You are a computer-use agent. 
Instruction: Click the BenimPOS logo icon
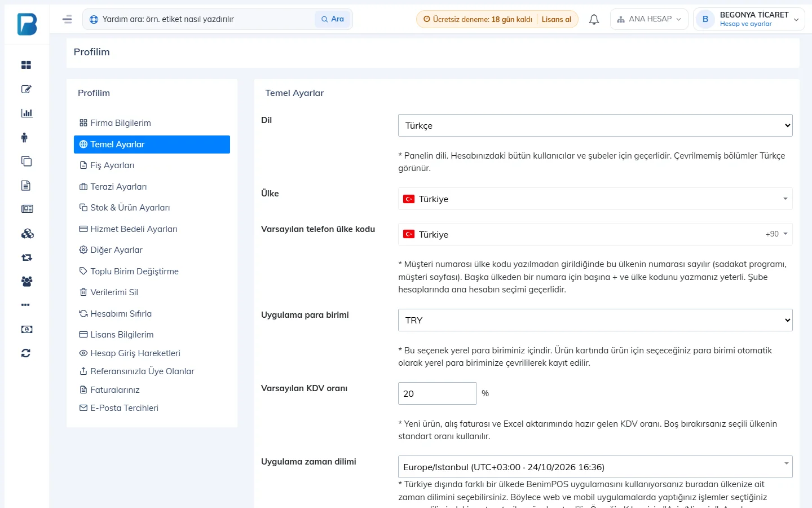[27, 24]
